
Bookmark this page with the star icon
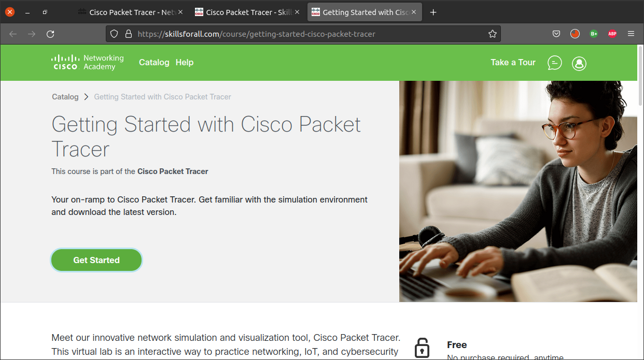point(492,34)
